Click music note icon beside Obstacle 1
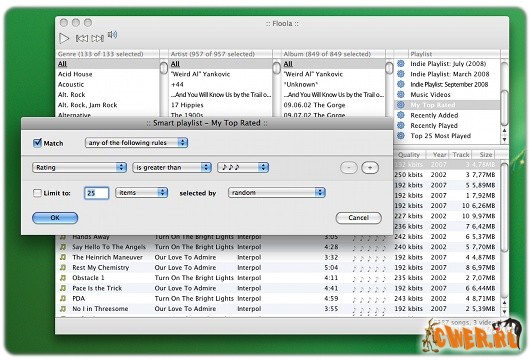Image resolution: width=532 pixels, height=360 pixels. (63, 278)
